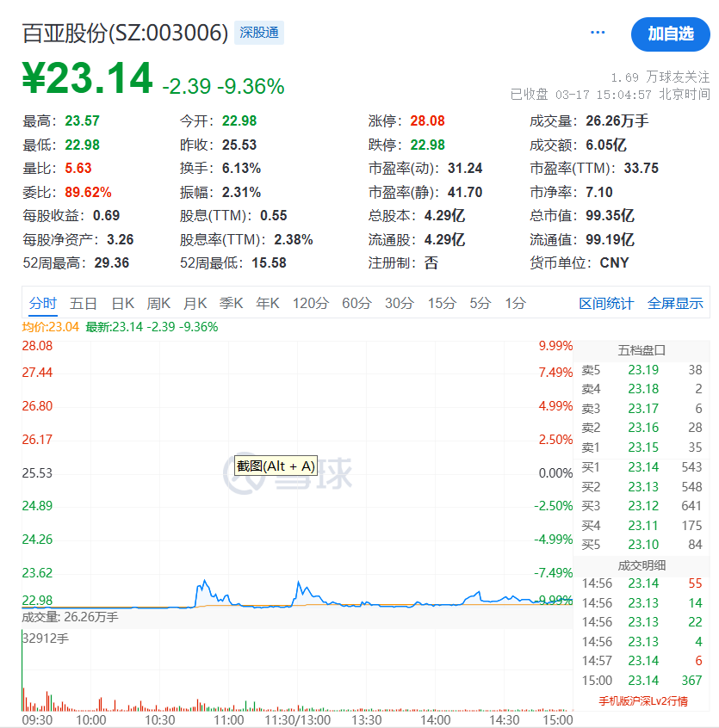Switch to the 五日 chart tab
This screenshot has width=719, height=728.
pos(84,303)
